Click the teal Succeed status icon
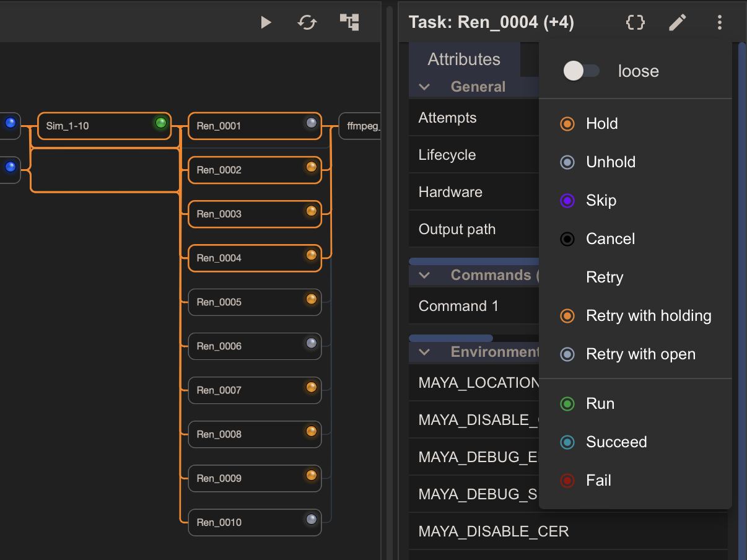This screenshot has width=747, height=560. click(x=567, y=442)
